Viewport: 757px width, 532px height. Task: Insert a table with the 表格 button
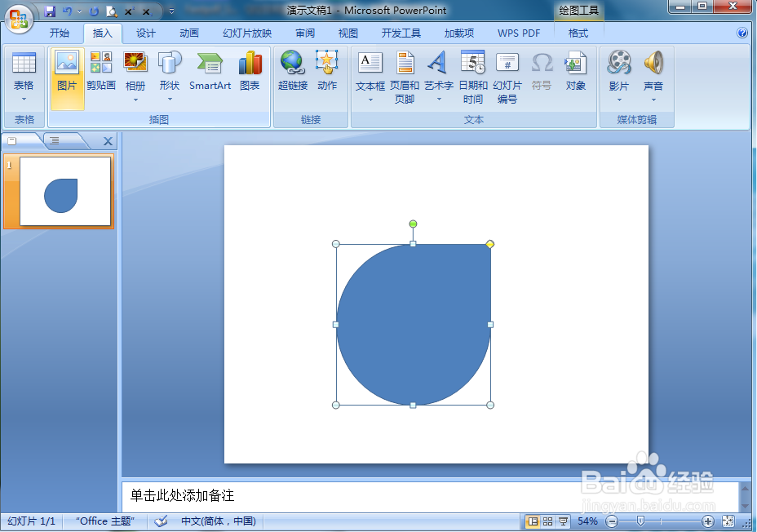pos(24,78)
